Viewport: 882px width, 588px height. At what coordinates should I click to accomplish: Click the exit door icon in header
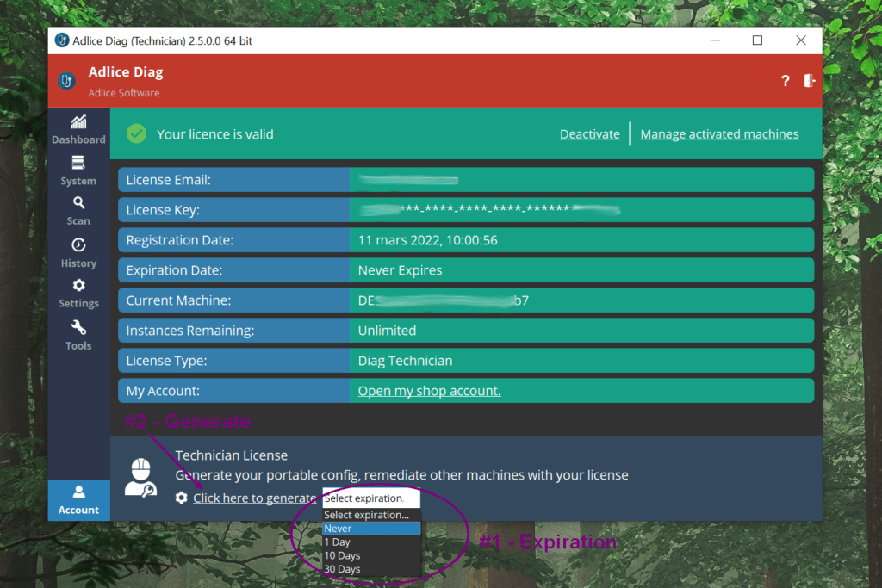[x=810, y=80]
